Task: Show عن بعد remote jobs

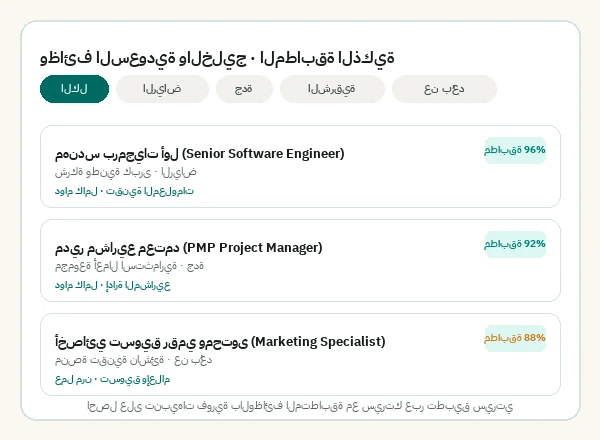Action: (444, 89)
